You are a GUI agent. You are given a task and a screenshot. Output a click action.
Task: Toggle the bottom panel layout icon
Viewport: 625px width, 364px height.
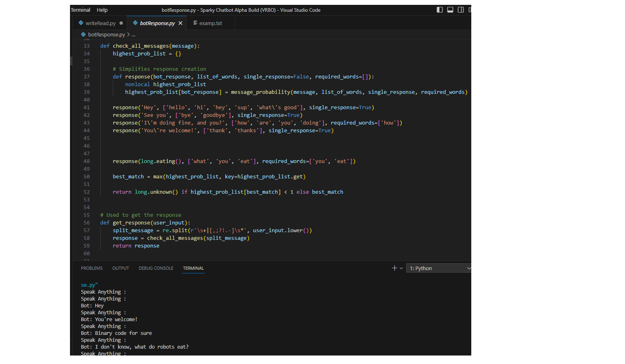(x=450, y=10)
